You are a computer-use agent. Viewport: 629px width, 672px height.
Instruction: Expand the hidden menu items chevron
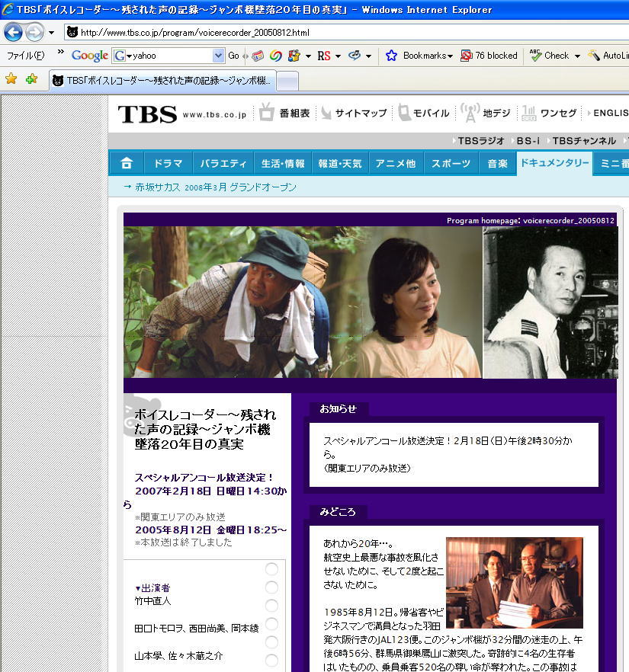60,52
